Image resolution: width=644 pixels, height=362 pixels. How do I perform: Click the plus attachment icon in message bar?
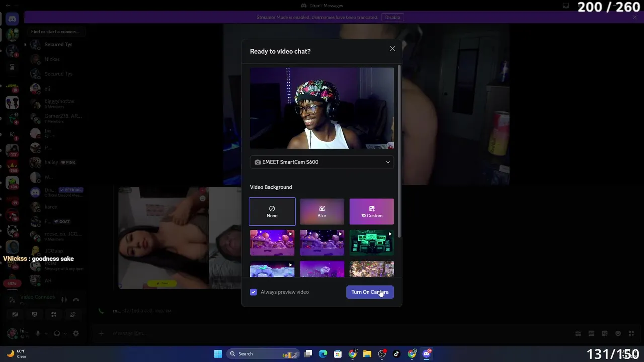click(101, 333)
